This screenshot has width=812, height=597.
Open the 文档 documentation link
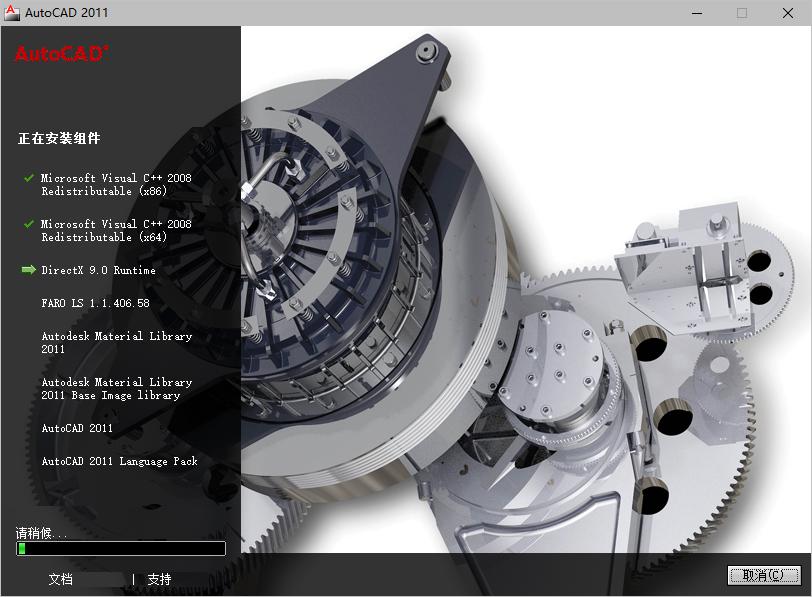point(59,579)
